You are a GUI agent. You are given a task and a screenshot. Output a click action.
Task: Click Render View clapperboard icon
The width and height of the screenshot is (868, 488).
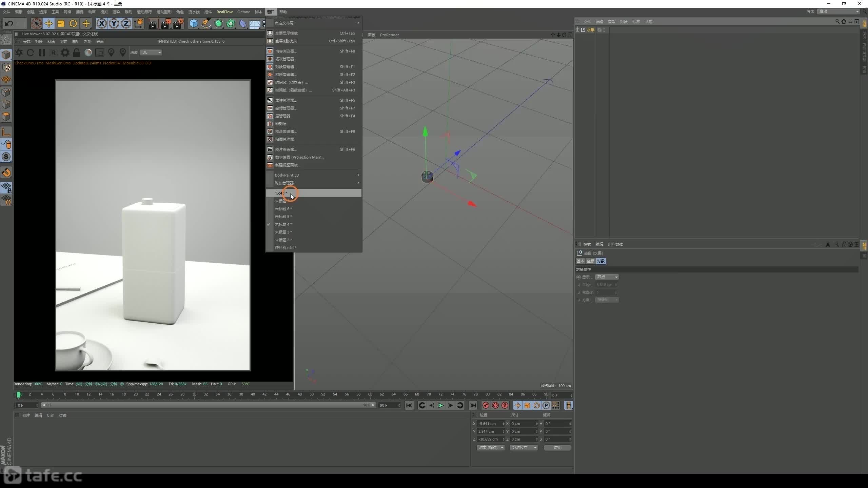coord(153,23)
